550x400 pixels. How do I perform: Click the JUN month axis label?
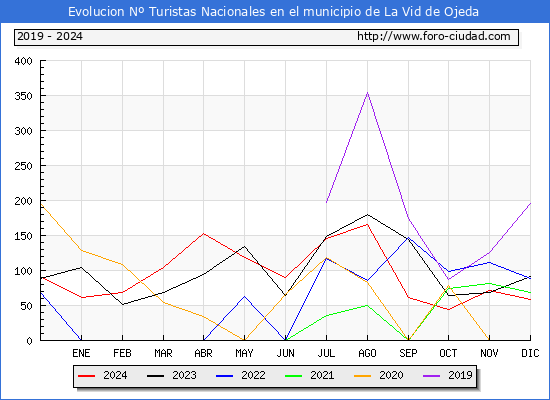[x=286, y=353]
